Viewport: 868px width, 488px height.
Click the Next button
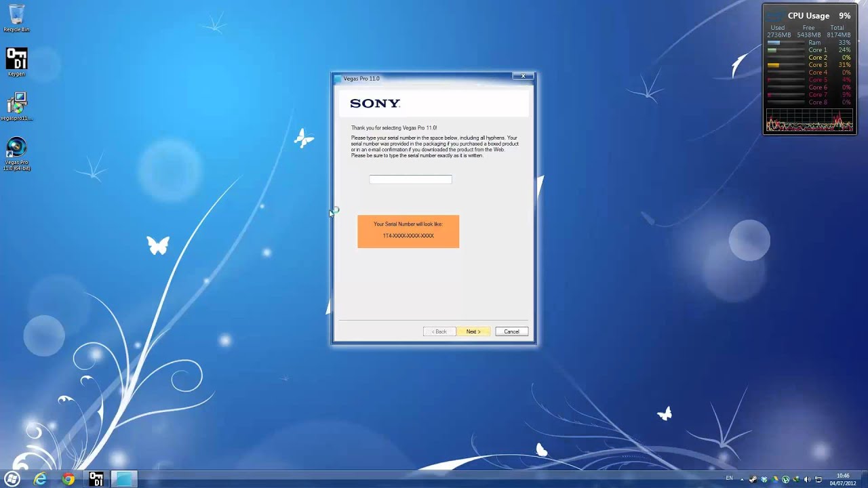click(473, 331)
